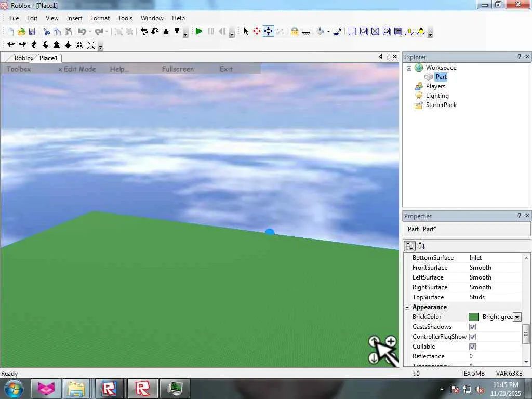Expand the Workspace tree node
532x399 pixels.
pos(409,68)
